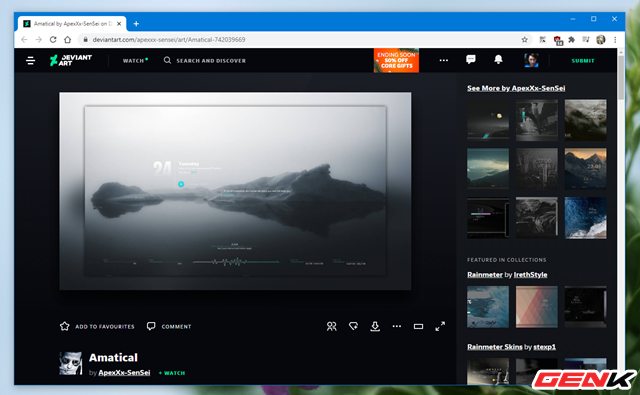
Task: Go forward in browser history
Action: pos(38,40)
